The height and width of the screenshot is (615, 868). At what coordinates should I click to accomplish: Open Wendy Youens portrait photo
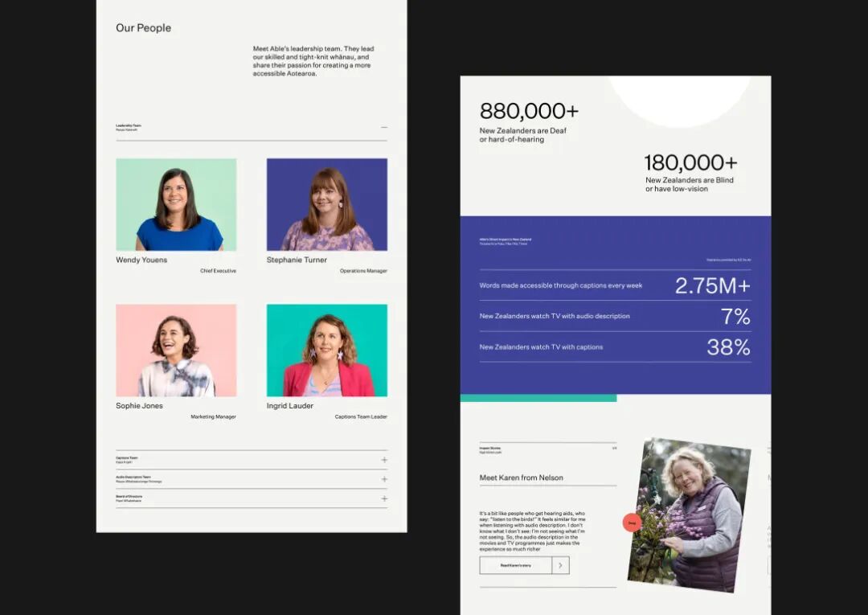tap(176, 205)
